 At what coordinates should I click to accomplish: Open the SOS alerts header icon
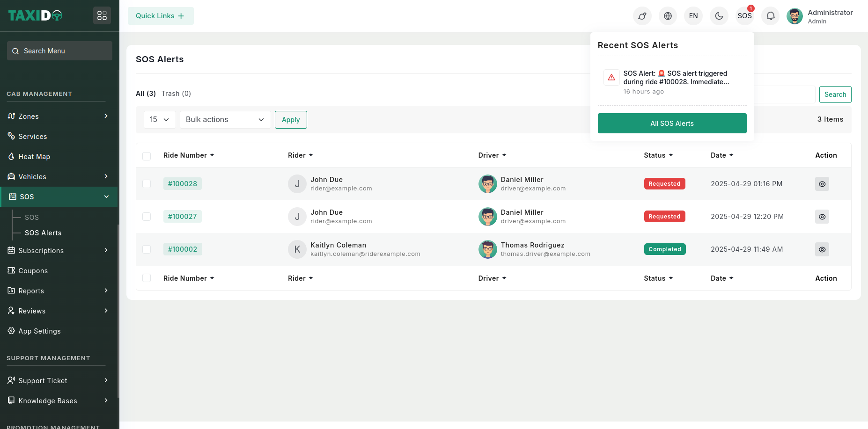pyautogui.click(x=744, y=16)
